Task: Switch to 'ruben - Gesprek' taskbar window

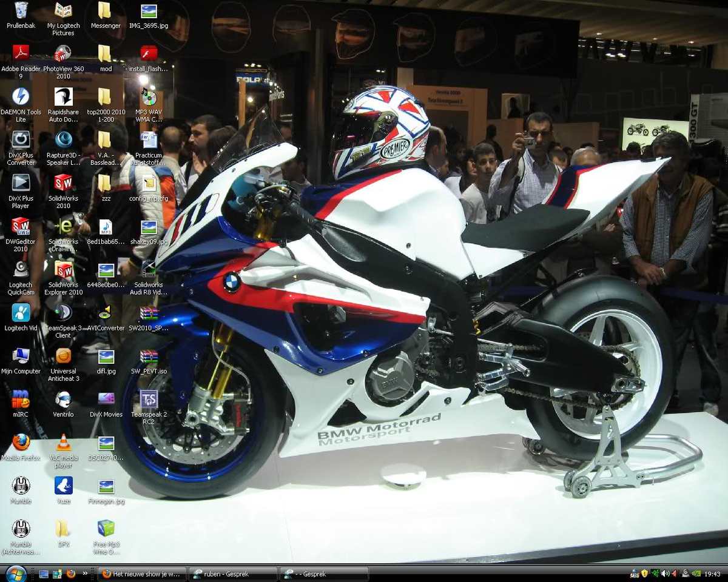Action: [x=232, y=574]
